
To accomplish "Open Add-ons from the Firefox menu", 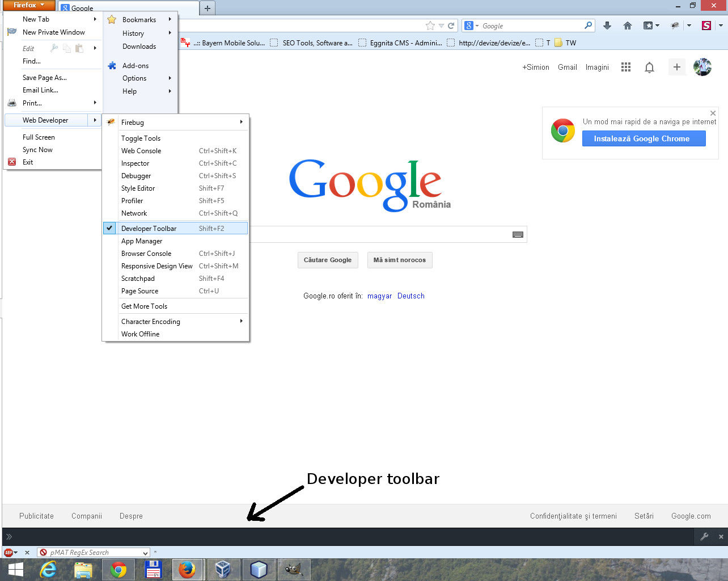I will pyautogui.click(x=142, y=66).
